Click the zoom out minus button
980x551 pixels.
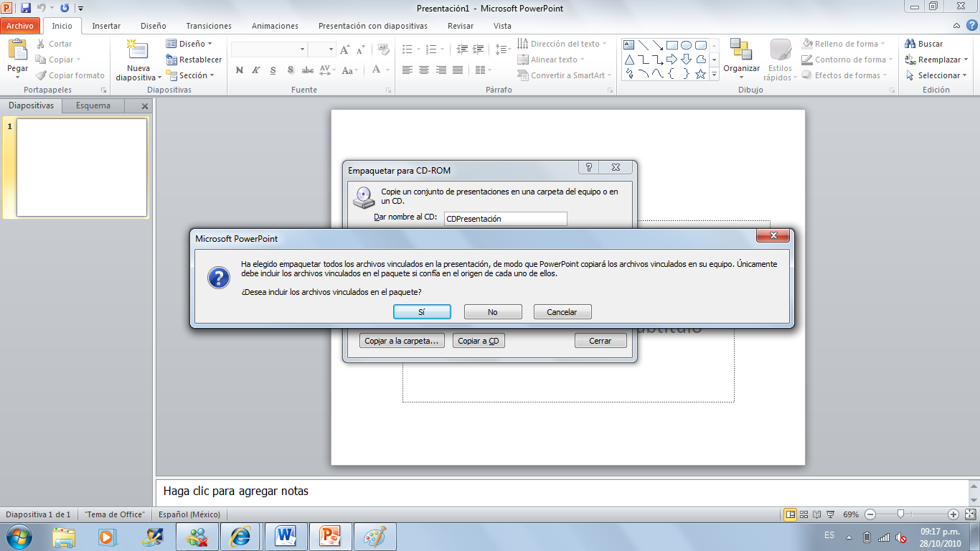click(x=870, y=514)
